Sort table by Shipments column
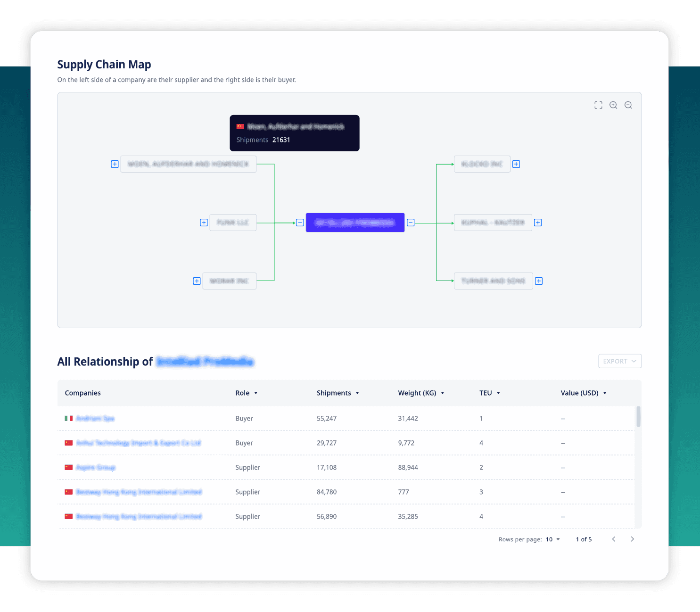 pyautogui.click(x=338, y=393)
